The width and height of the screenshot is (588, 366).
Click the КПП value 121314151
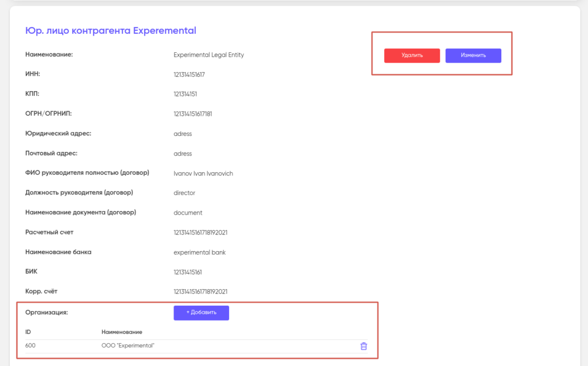[x=185, y=94]
